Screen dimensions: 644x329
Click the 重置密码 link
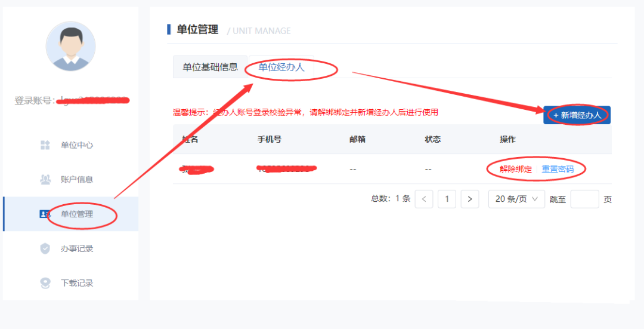point(558,169)
